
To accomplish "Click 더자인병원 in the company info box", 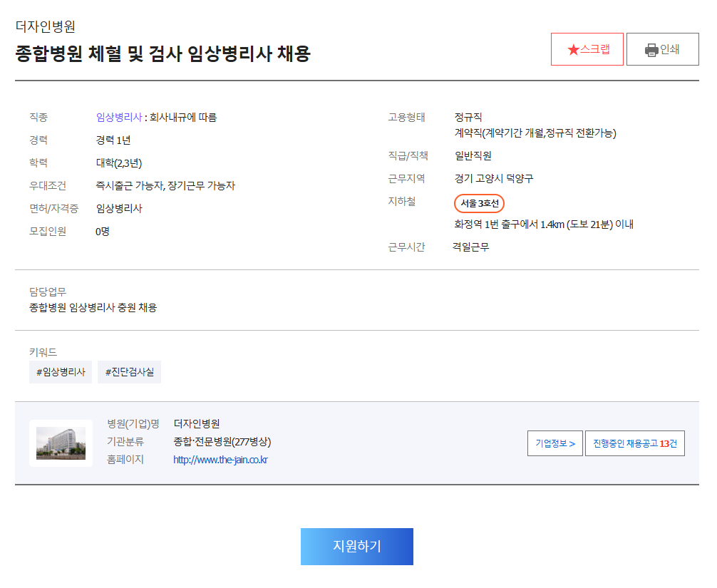I will (197, 424).
